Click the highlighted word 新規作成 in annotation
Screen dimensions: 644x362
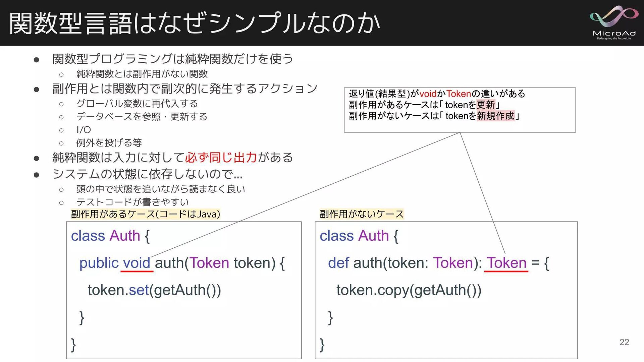pos(495,116)
